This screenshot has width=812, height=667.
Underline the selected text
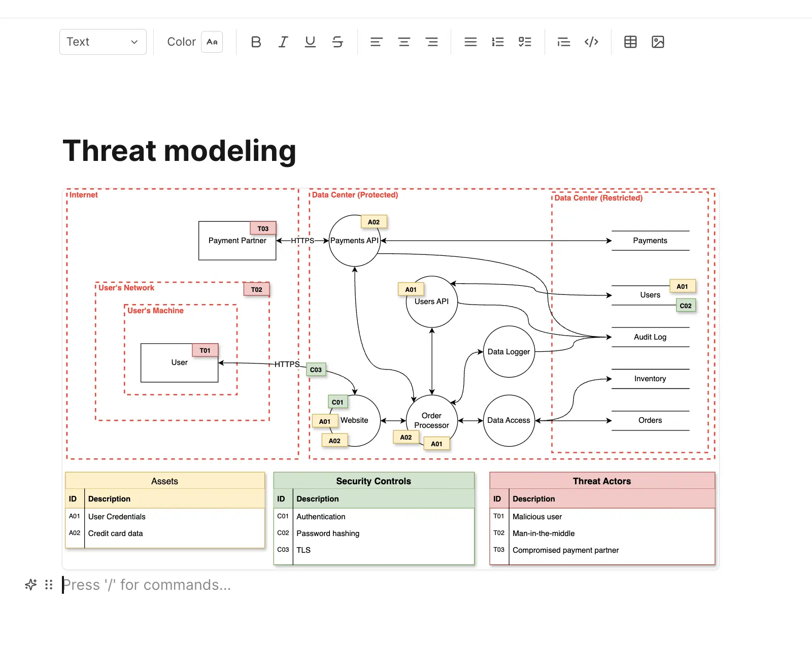pyautogui.click(x=310, y=42)
